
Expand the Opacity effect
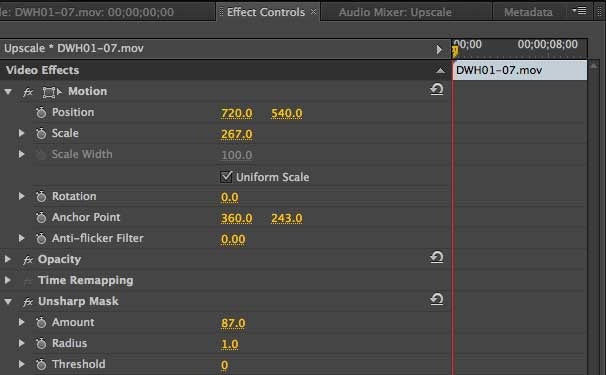point(7,259)
